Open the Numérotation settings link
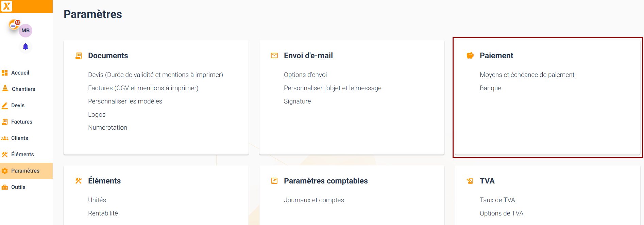Screen dimensions: 644x225 [107, 128]
